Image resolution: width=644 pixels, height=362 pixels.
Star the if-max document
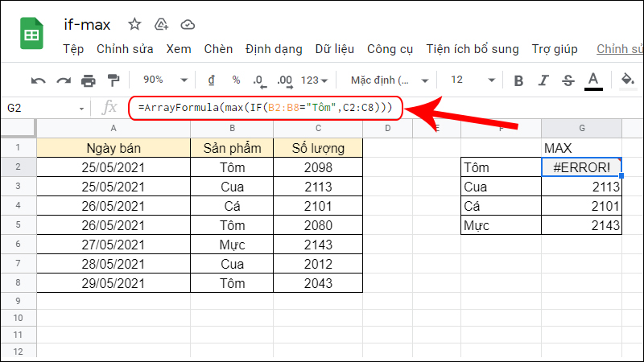[134, 23]
